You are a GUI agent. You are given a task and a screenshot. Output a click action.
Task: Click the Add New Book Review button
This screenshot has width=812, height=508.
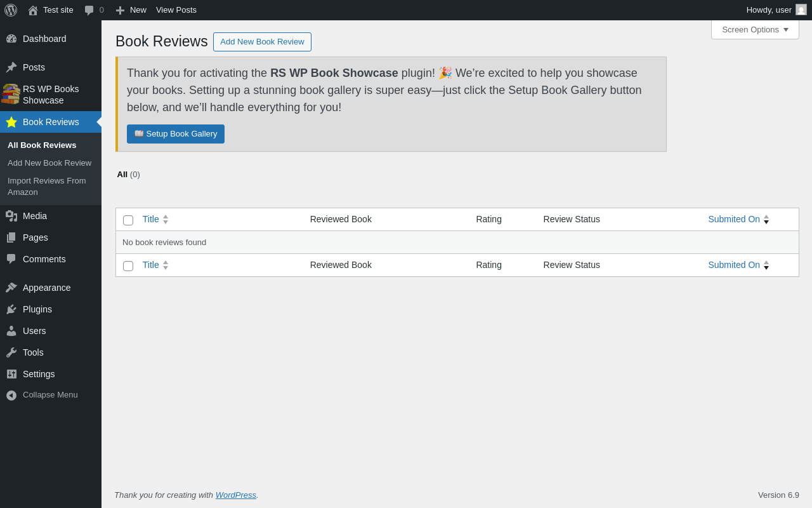(x=262, y=42)
